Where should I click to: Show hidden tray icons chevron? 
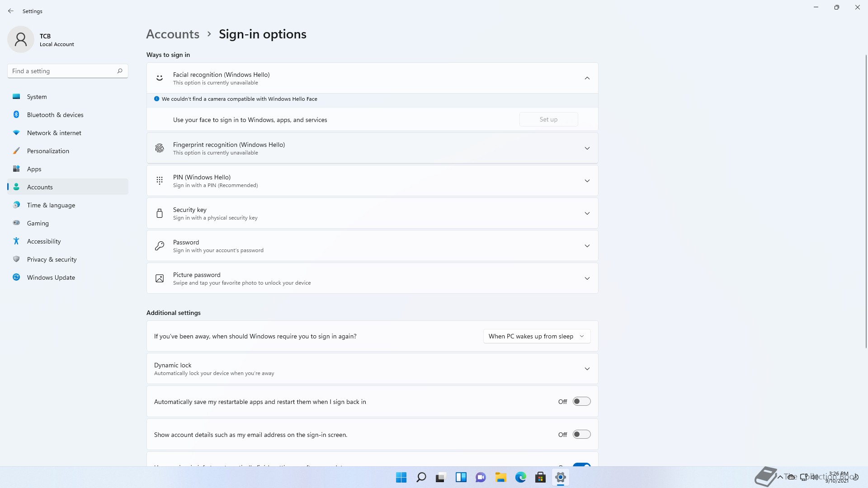coord(780,477)
